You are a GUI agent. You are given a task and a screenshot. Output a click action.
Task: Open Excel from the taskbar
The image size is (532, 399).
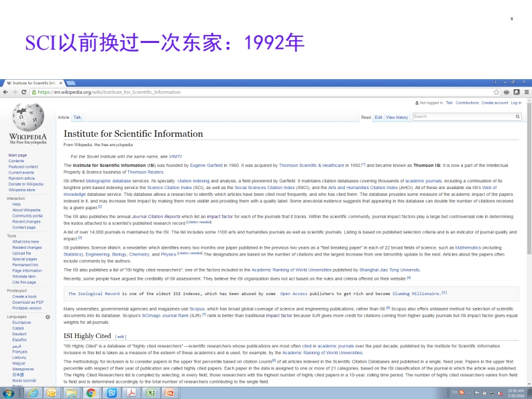[x=150, y=393]
